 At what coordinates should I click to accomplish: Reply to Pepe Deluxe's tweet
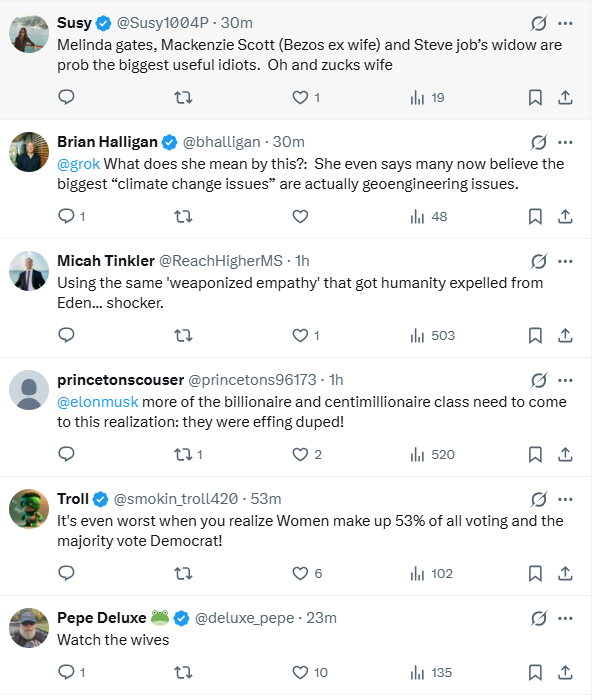tap(67, 672)
